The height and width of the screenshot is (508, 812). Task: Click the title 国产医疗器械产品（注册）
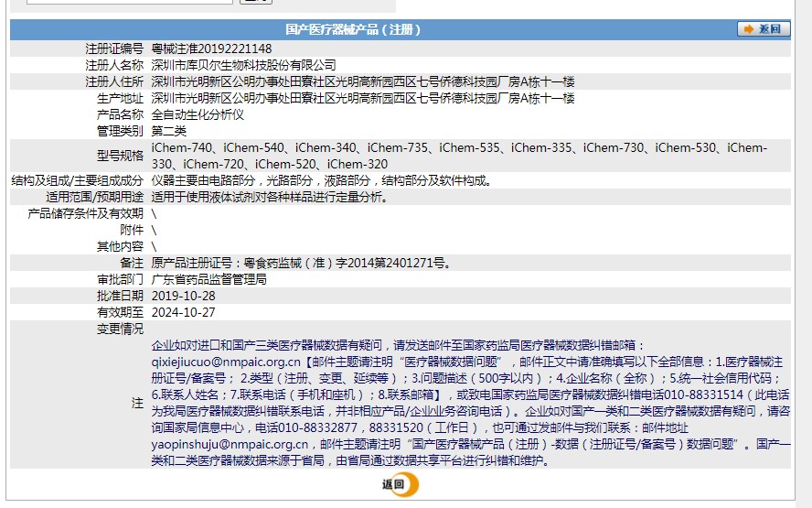click(x=353, y=29)
